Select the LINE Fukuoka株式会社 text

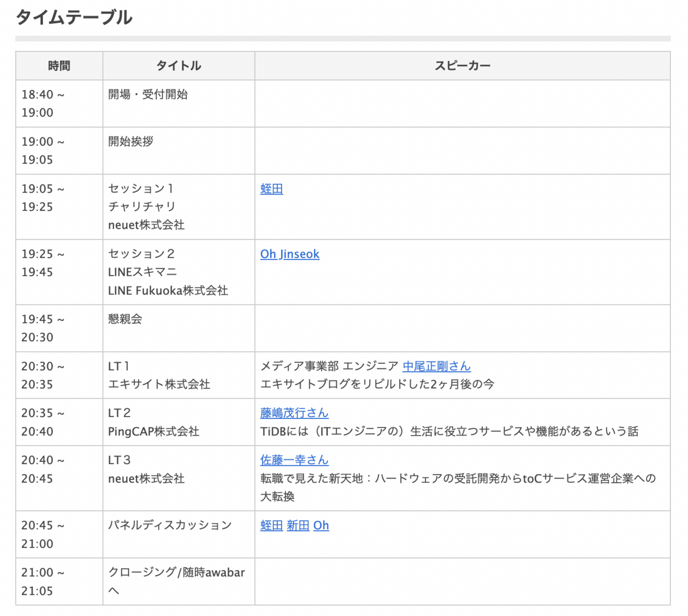click(168, 291)
